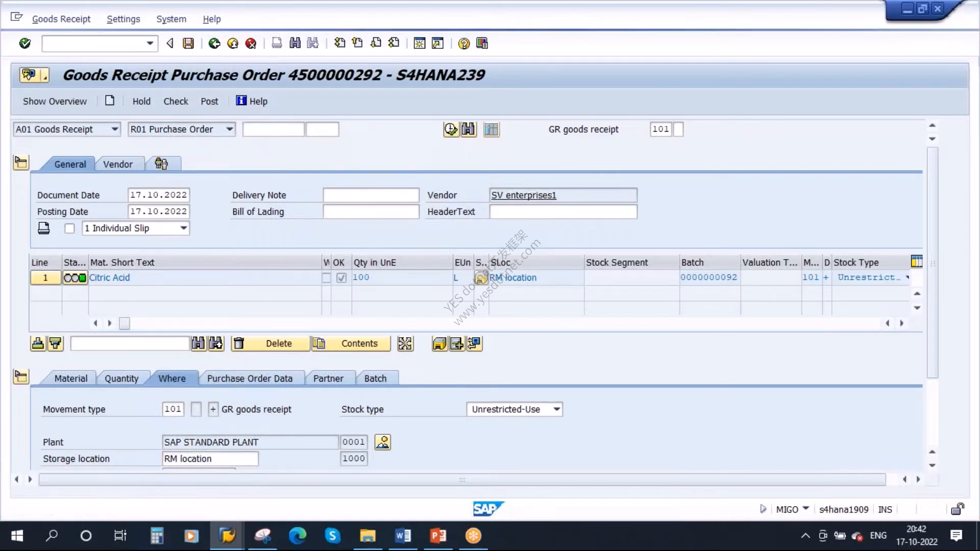
Task: Click the Delete button below table
Action: click(271, 344)
